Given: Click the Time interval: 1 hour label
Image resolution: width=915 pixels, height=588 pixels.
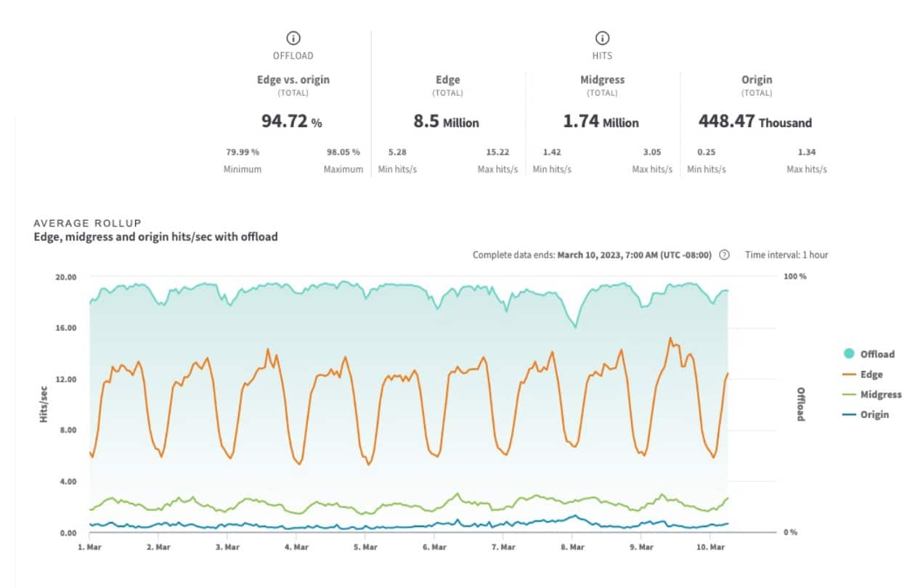Looking at the screenshot, I should (x=786, y=255).
